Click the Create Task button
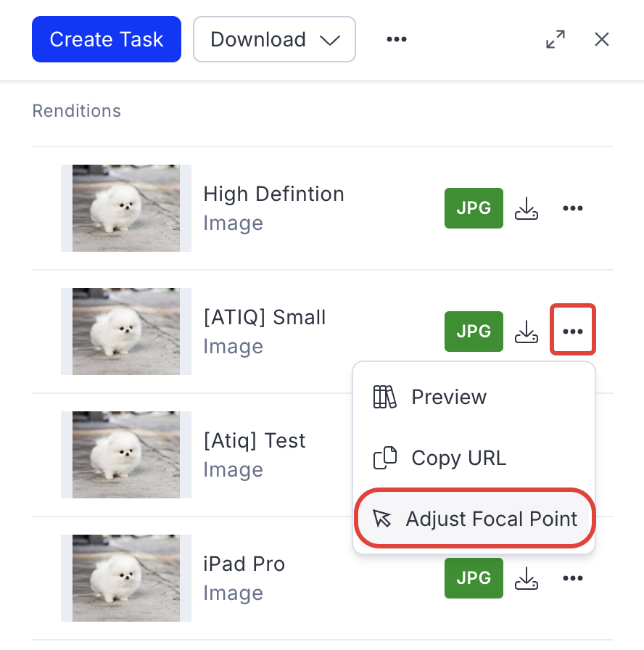The height and width of the screenshot is (650, 644). (106, 39)
